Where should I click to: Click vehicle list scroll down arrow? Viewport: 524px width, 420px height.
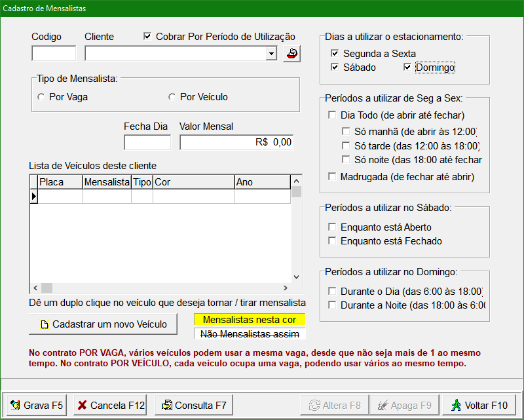click(296, 277)
